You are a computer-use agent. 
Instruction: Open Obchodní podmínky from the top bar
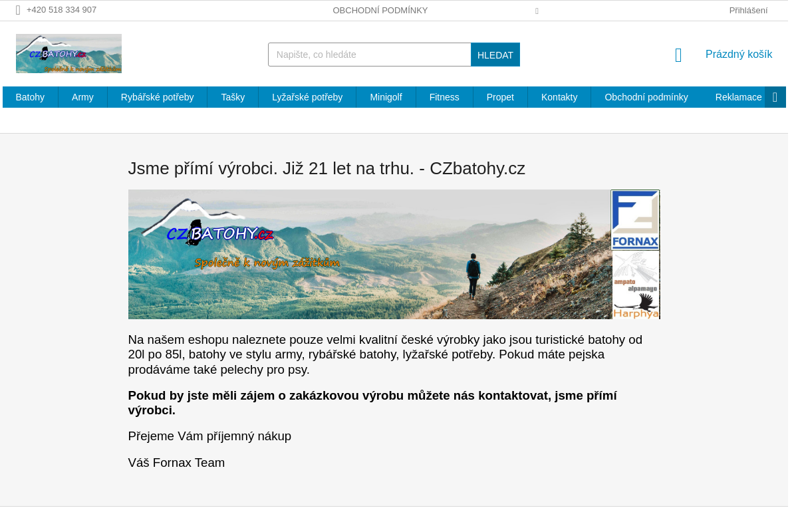(380, 10)
